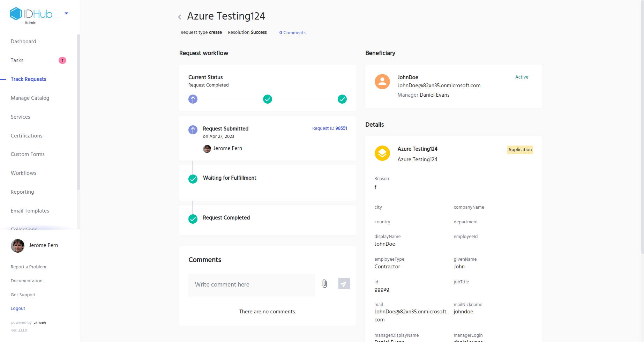This screenshot has width=644, height=342.
Task: Open Report a Problem link
Action: tap(28, 267)
